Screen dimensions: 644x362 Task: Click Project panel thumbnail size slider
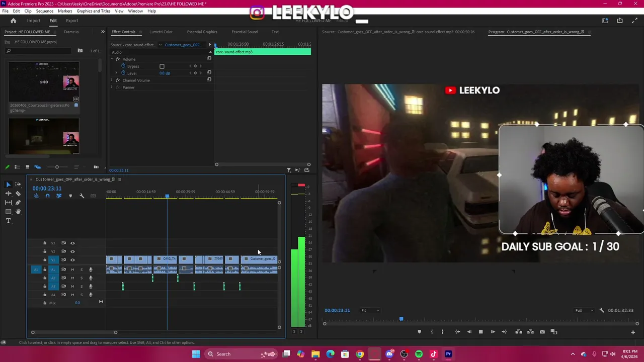tap(57, 167)
